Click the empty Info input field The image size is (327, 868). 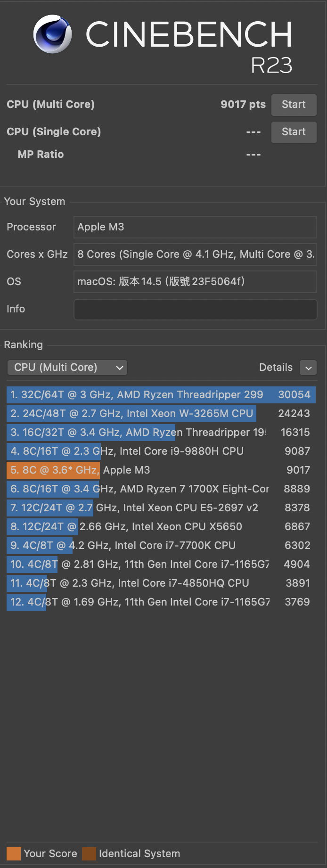pos(195,309)
